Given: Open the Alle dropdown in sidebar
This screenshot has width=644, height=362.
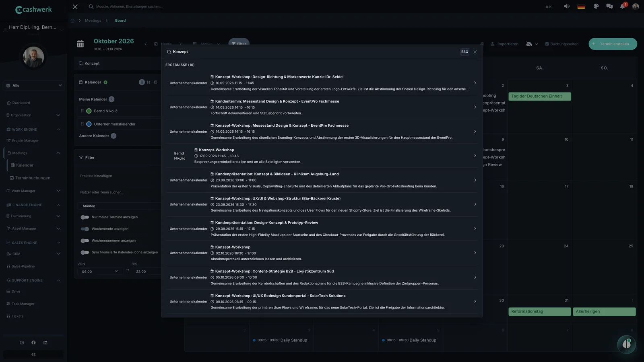Looking at the screenshot, I should [x=34, y=86].
